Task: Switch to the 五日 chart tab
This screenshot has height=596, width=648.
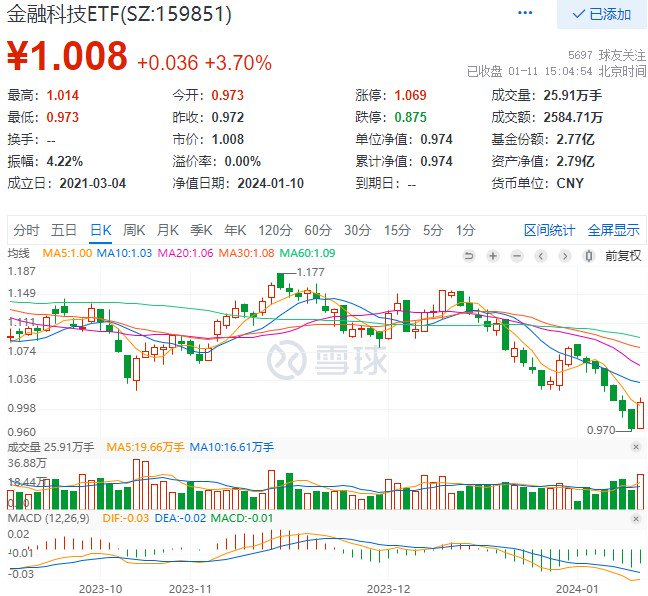Action: pyautogui.click(x=64, y=230)
